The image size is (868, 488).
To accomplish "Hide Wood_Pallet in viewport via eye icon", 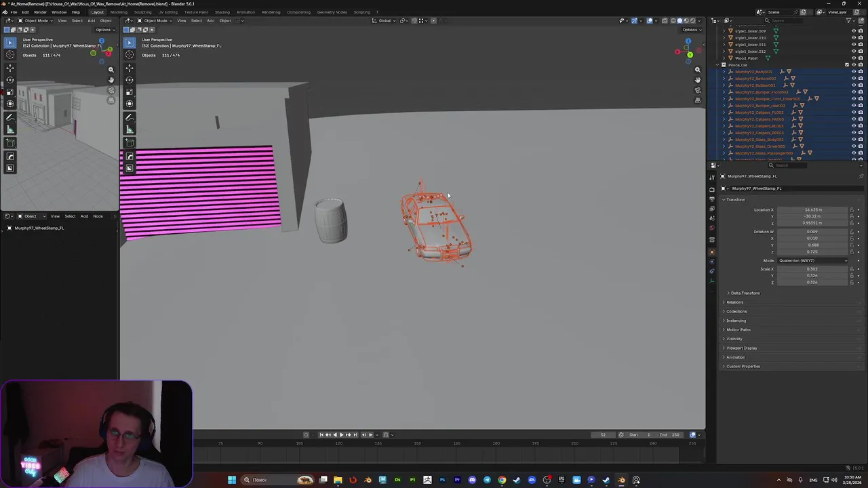I will 854,58.
